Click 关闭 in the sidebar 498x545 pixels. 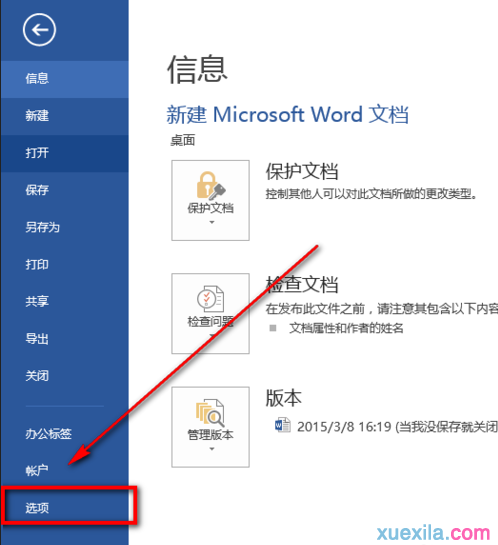coord(64,376)
